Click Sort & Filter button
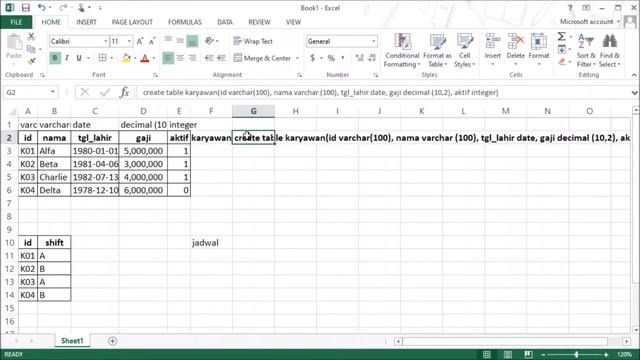The width and height of the screenshot is (640, 360). click(587, 51)
